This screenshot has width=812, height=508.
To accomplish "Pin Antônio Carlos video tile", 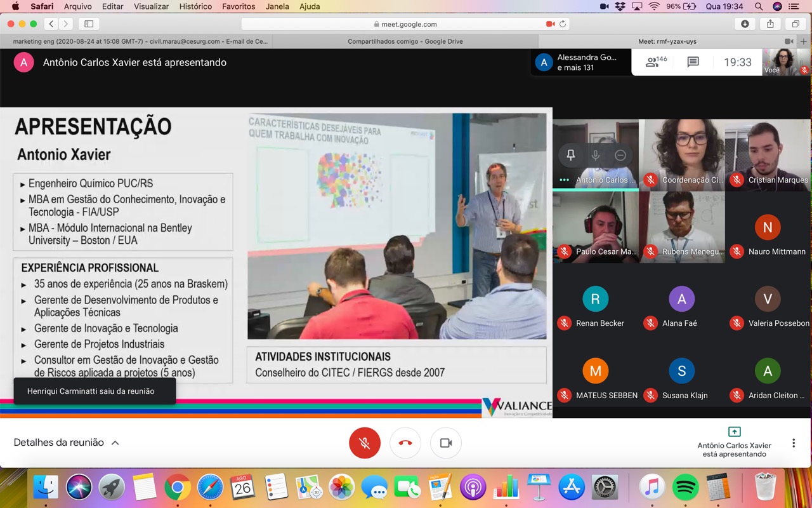I will click(x=570, y=155).
